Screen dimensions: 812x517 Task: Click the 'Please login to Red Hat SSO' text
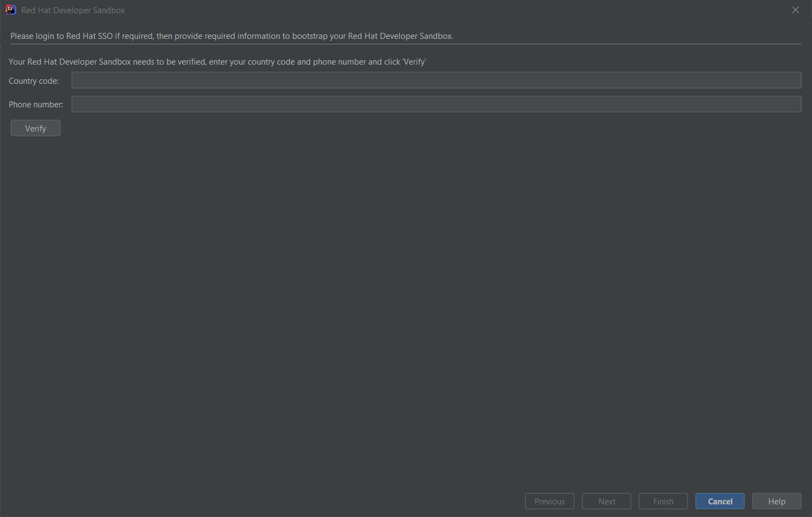point(231,36)
